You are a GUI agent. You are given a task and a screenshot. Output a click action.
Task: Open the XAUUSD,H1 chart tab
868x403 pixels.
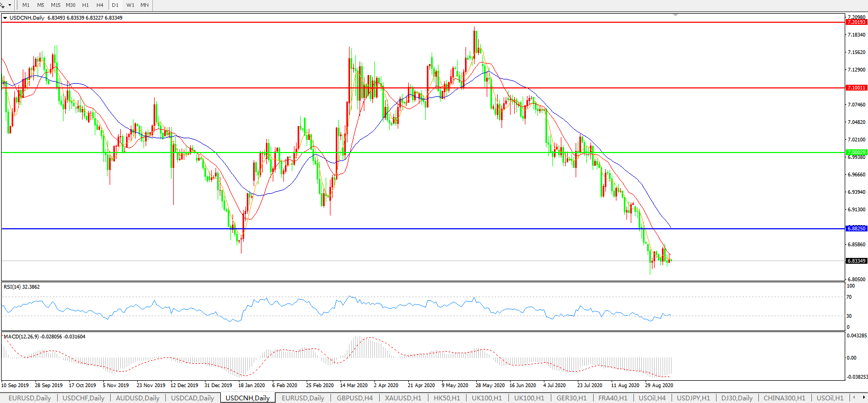tap(403, 398)
